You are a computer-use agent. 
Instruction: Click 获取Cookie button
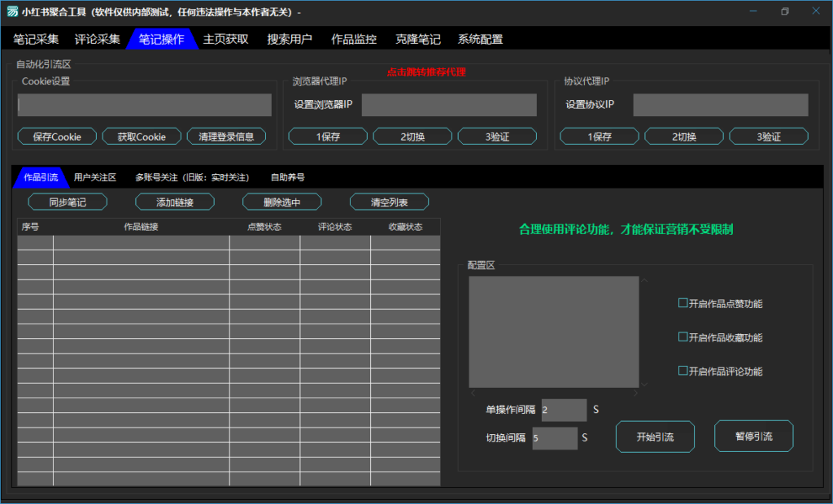point(142,137)
